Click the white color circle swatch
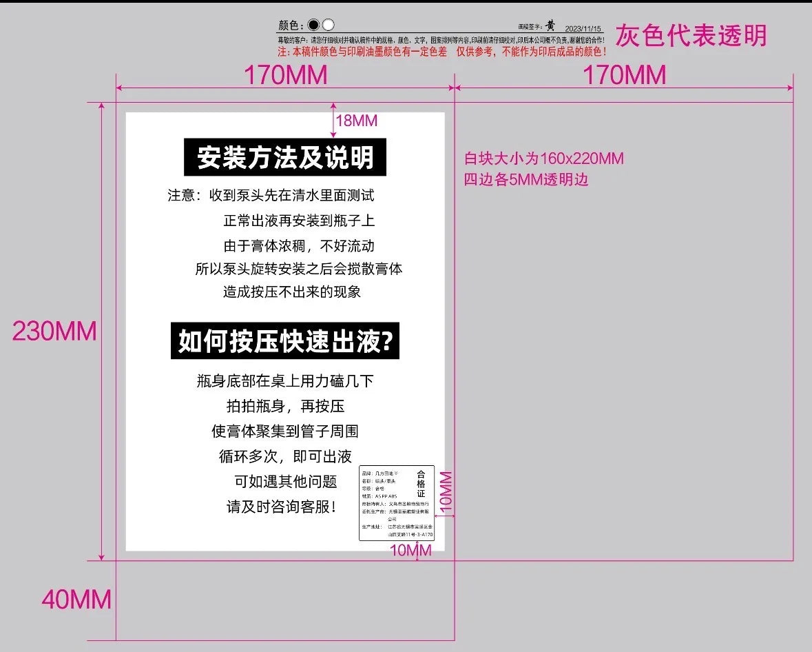The width and height of the screenshot is (812, 652). [329, 25]
